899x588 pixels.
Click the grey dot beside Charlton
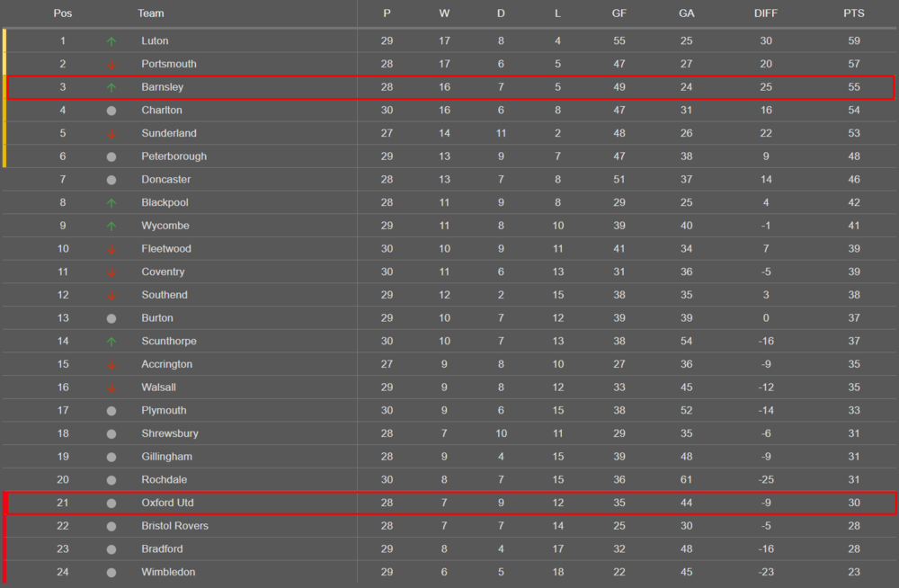tap(111, 111)
